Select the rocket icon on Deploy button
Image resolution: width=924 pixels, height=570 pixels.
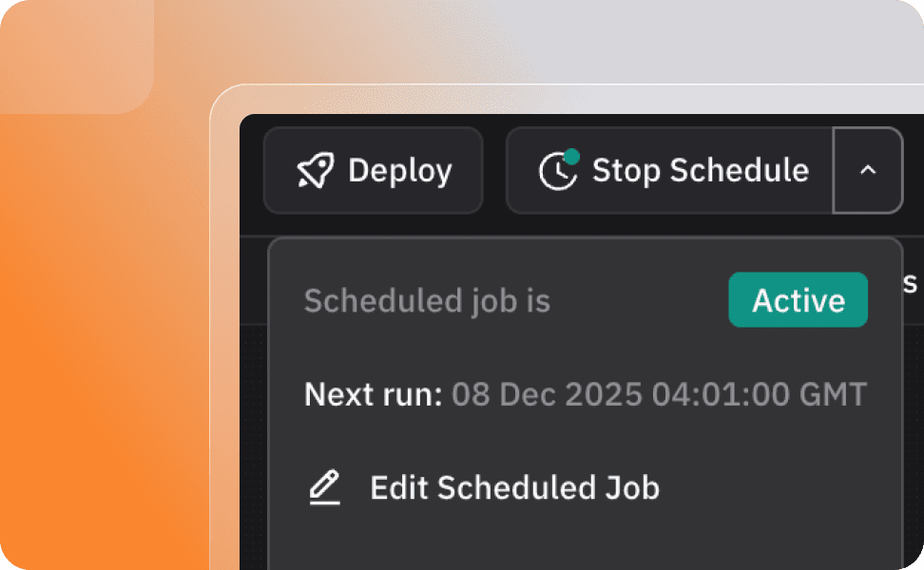pos(316,171)
